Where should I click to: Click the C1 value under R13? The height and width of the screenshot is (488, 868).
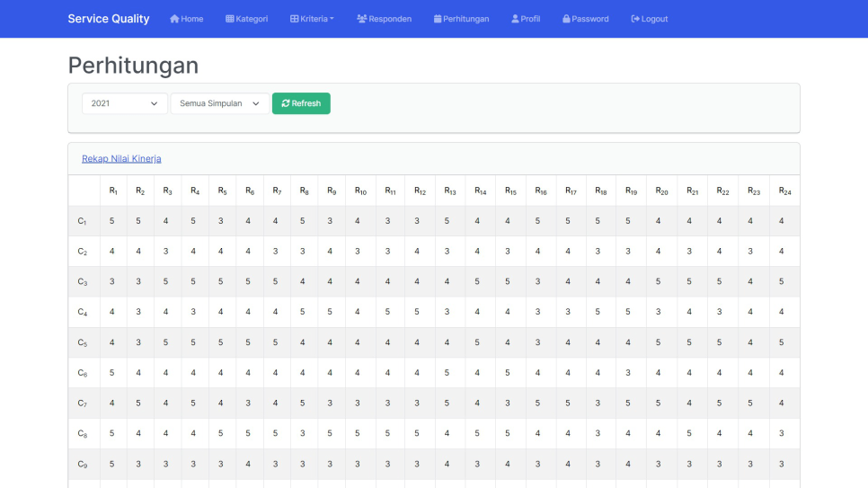coord(447,220)
